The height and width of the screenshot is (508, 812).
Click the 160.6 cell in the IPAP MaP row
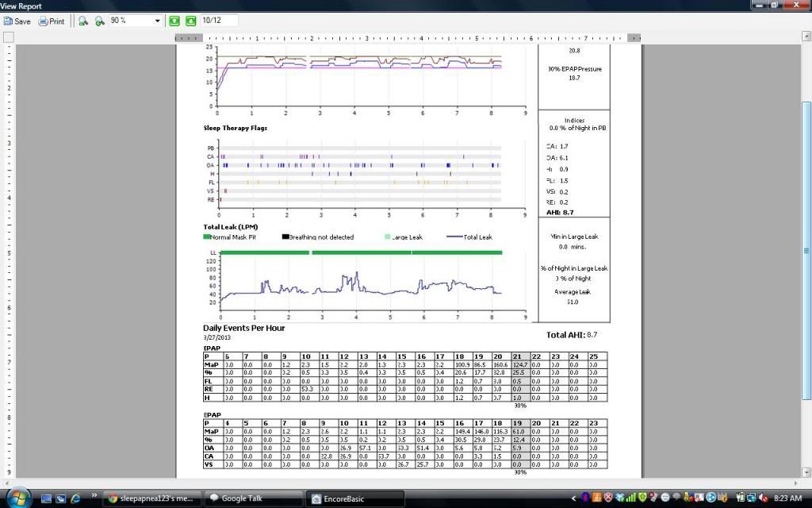[500, 365]
